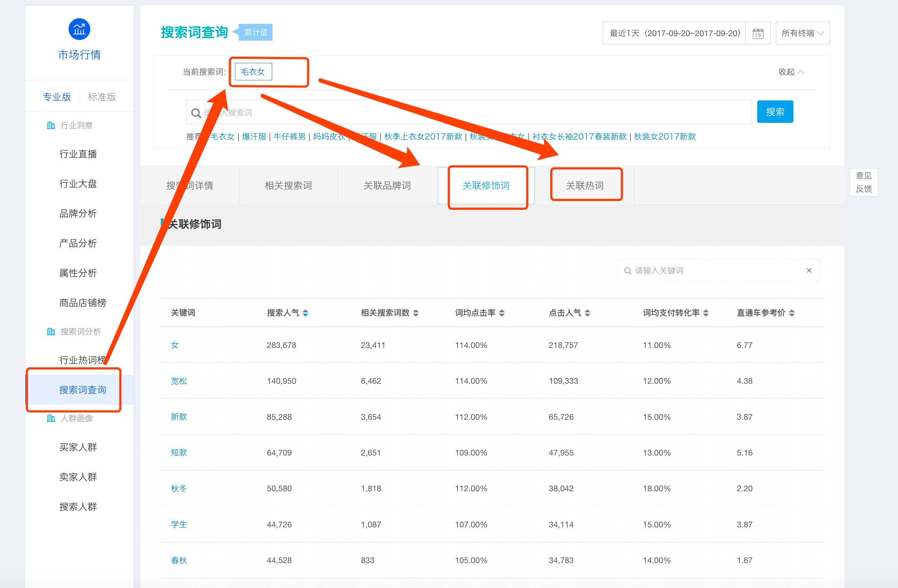Click the 人群画像 section icon

[x=51, y=418]
